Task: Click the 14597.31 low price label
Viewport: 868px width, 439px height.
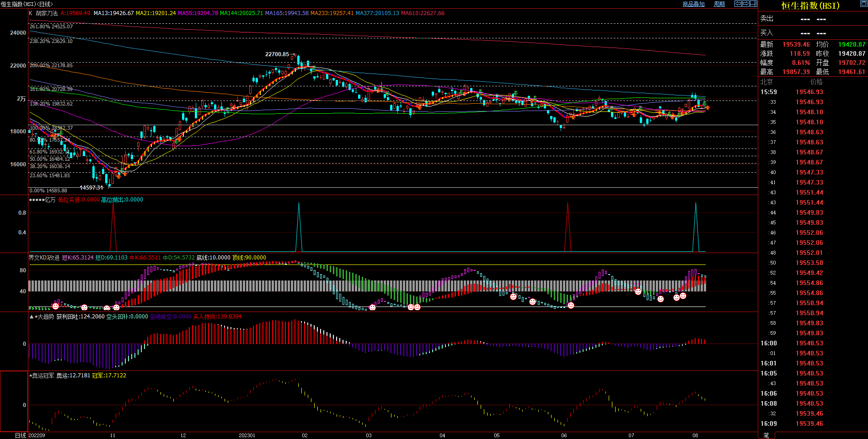Action: point(91,188)
